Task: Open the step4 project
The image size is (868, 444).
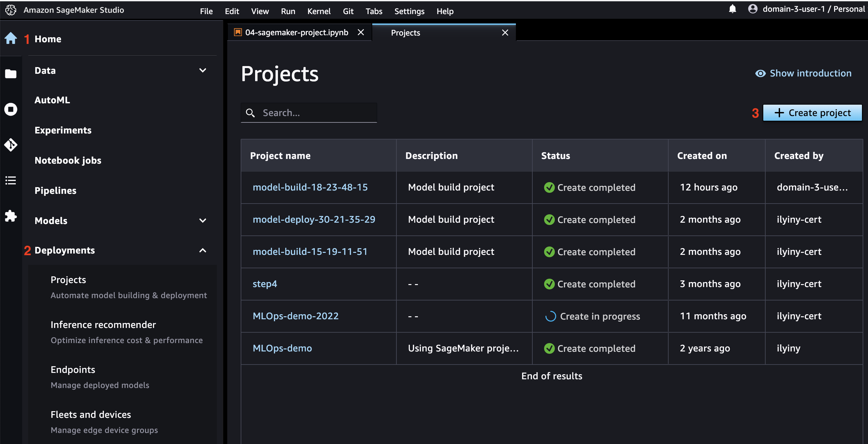Action: [x=265, y=284]
